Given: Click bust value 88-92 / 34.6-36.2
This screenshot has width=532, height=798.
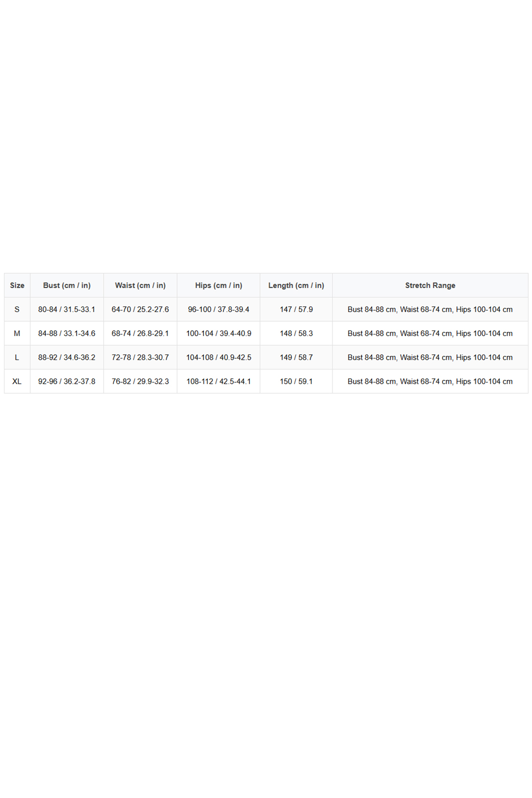Looking at the screenshot, I should tap(67, 357).
